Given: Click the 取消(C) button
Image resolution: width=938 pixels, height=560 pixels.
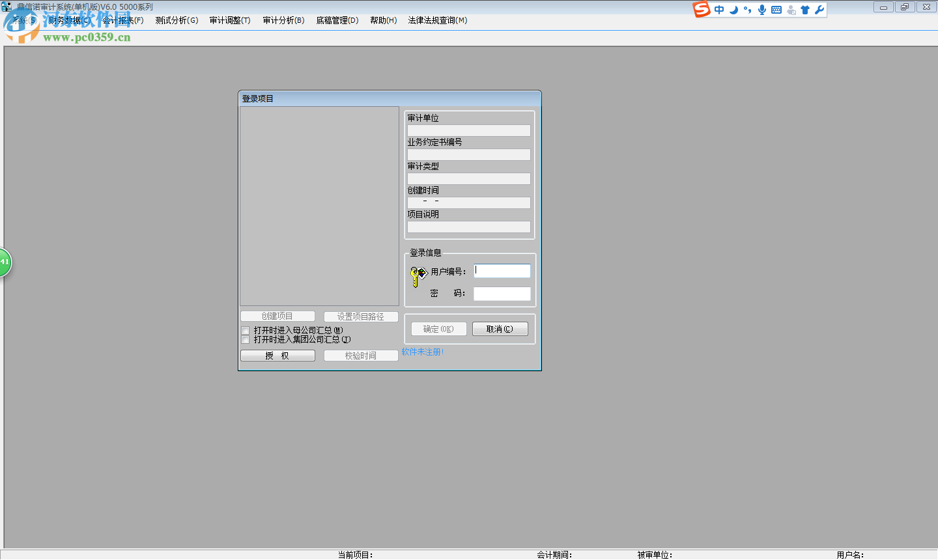Looking at the screenshot, I should pos(500,329).
